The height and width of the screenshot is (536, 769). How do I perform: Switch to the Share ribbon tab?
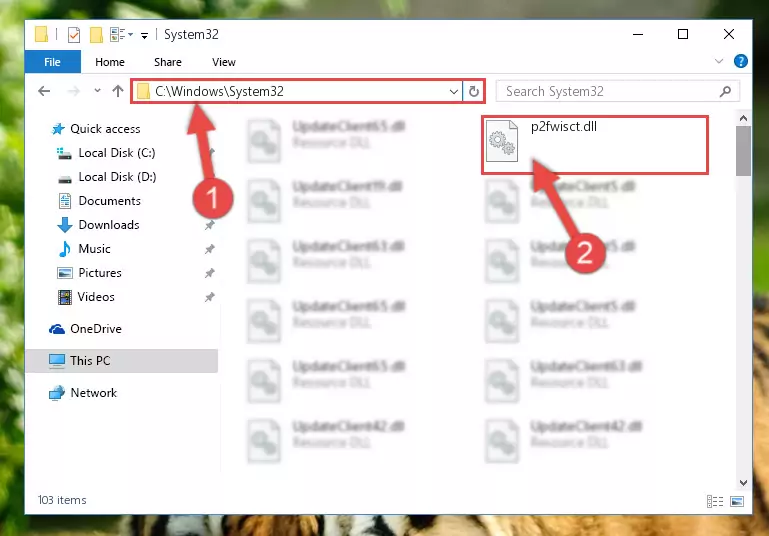coord(168,62)
